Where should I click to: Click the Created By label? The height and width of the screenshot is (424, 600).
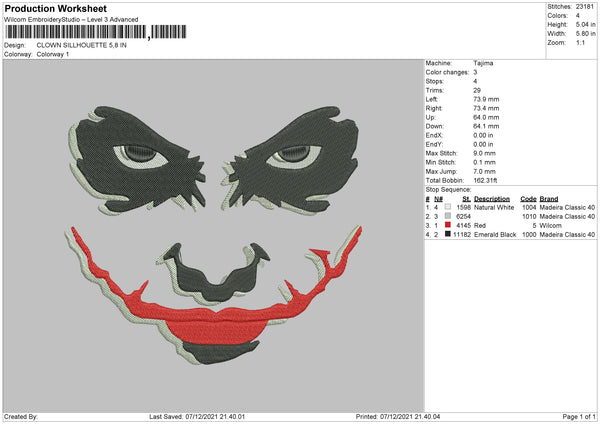click(21, 417)
